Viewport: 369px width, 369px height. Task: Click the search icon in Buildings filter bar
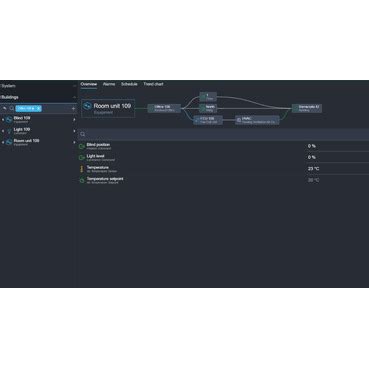pyautogui.click(x=12, y=108)
